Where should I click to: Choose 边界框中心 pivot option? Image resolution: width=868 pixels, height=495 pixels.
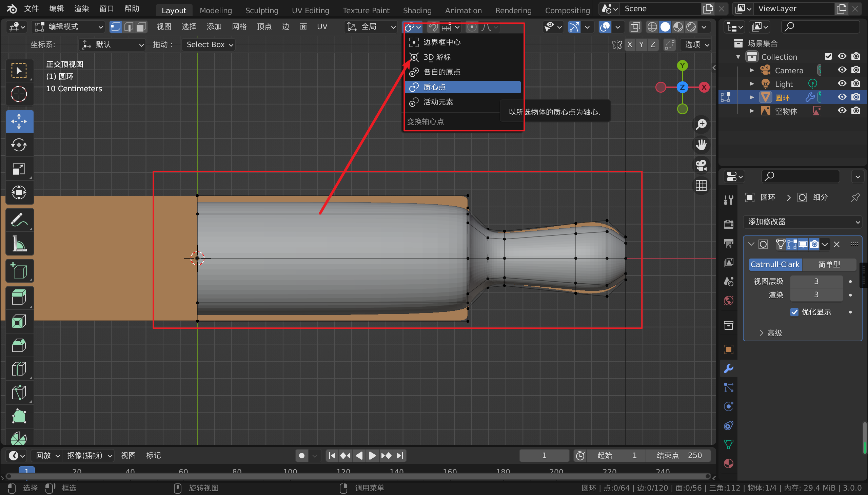[463, 42]
